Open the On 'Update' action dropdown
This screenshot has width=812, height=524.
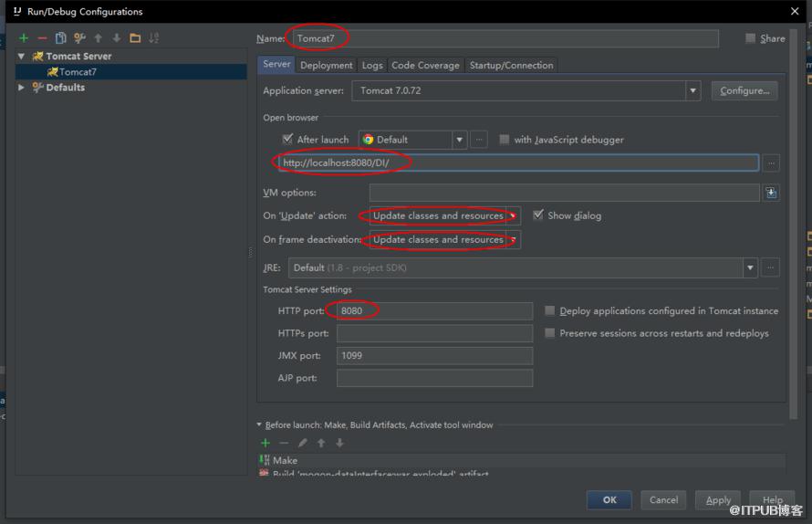(513, 215)
